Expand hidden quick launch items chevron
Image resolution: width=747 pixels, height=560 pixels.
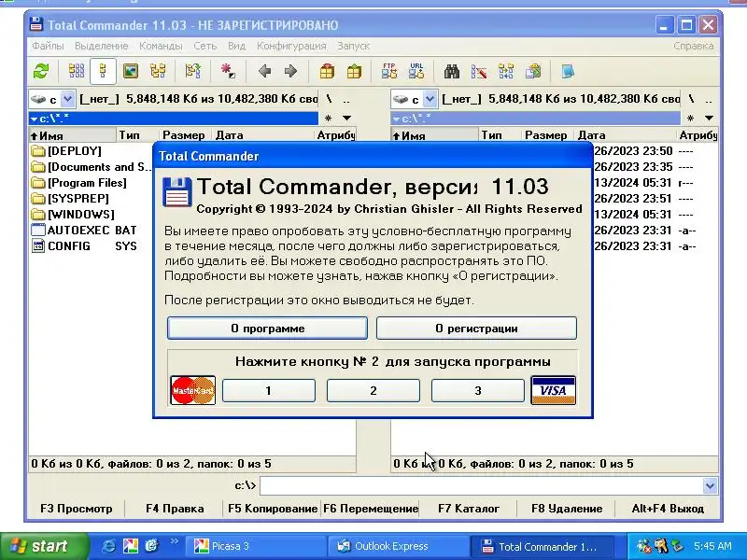click(174, 540)
